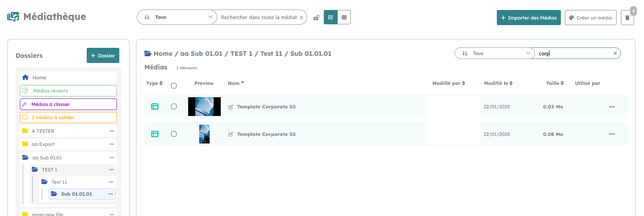Image resolution: width=644 pixels, height=216 pixels.
Task: Open the first Template Corporate 03 thumbnail
Action: (x=204, y=107)
